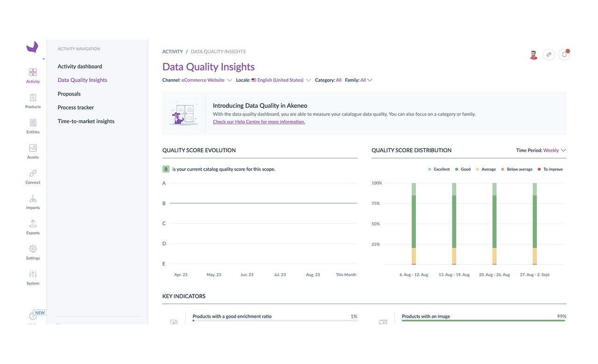Click the Akeneo logo in the sidebar

(32, 47)
